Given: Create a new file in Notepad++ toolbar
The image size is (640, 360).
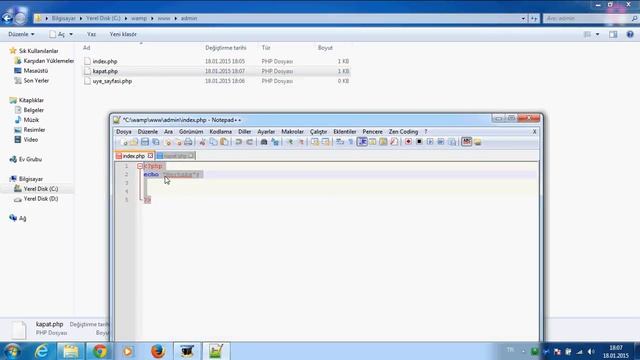Looking at the screenshot, I should pos(123,142).
